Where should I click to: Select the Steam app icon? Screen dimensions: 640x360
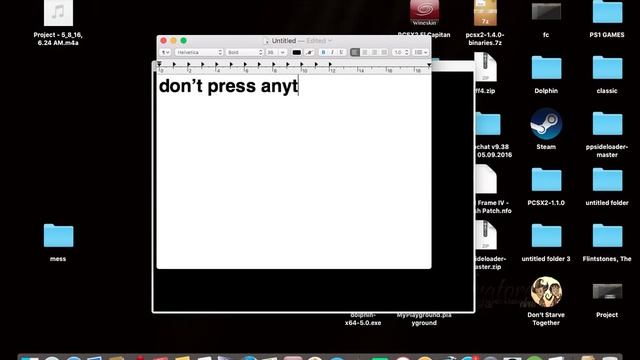pos(546,124)
